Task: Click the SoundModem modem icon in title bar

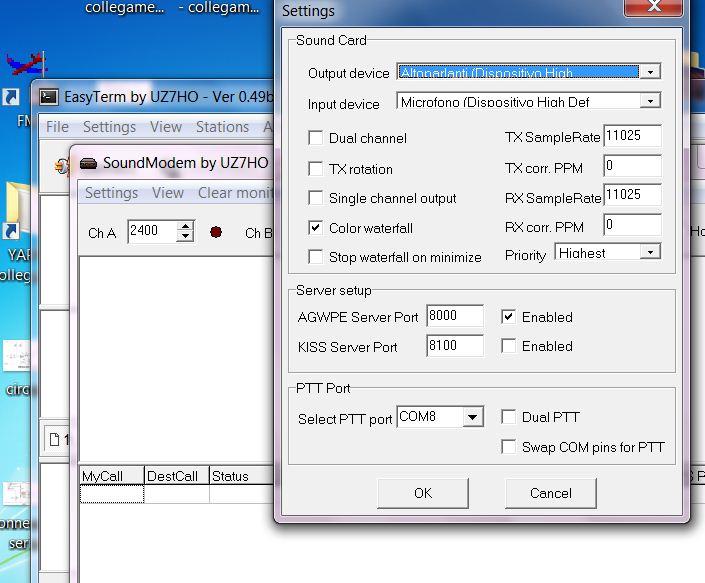Action: [88, 163]
